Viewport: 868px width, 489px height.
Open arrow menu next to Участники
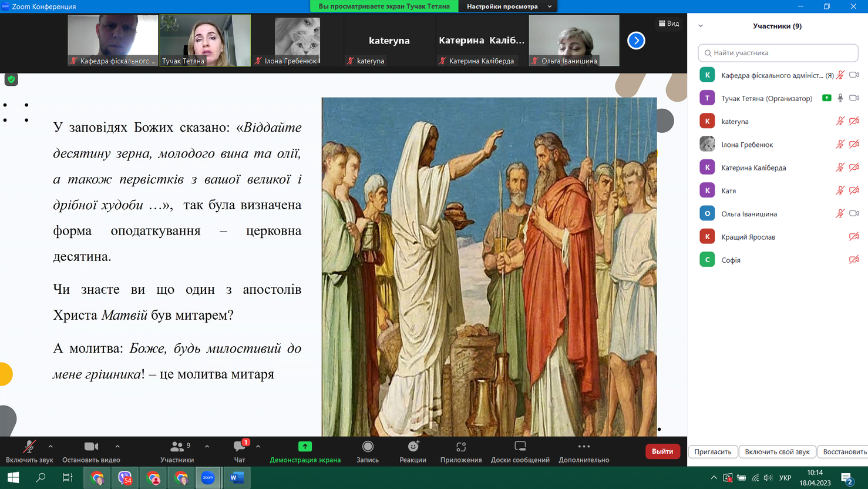207,447
